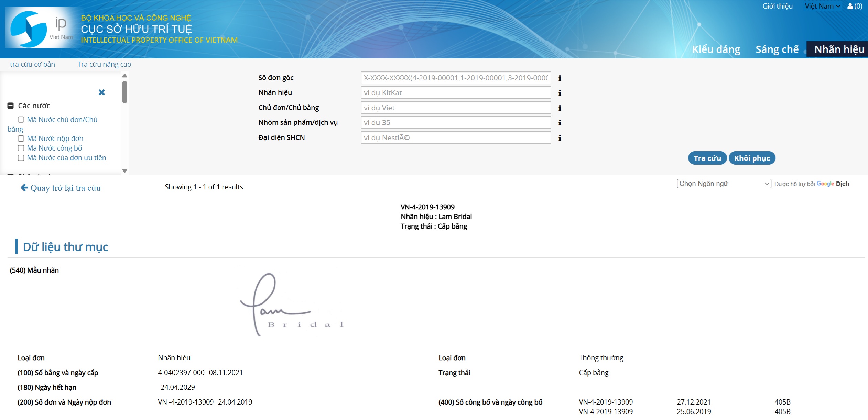Follow the Quay trở lại tra cứu link

tap(65, 188)
